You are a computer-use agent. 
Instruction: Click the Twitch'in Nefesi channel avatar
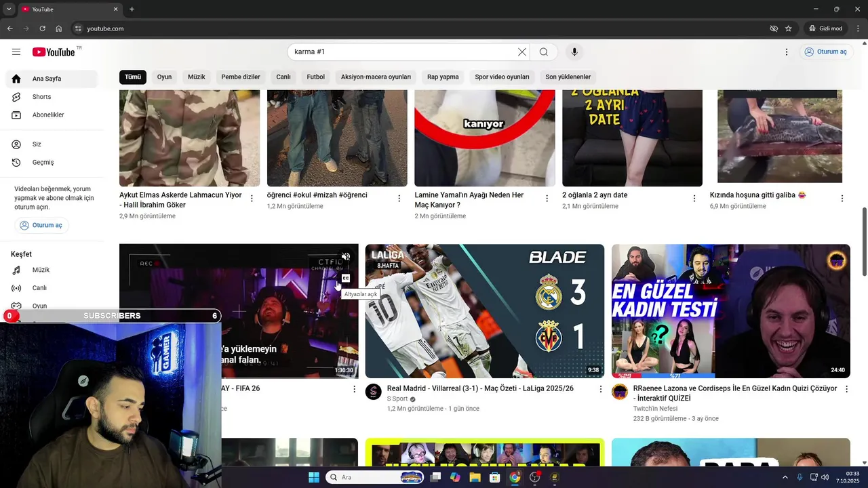point(620,392)
